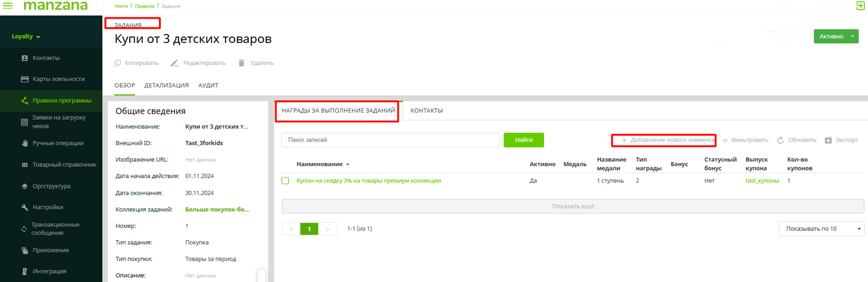Image resolution: width=868 pixels, height=282 pixels.
Task: Tick the checkbox for the coupon row
Action: click(x=285, y=181)
